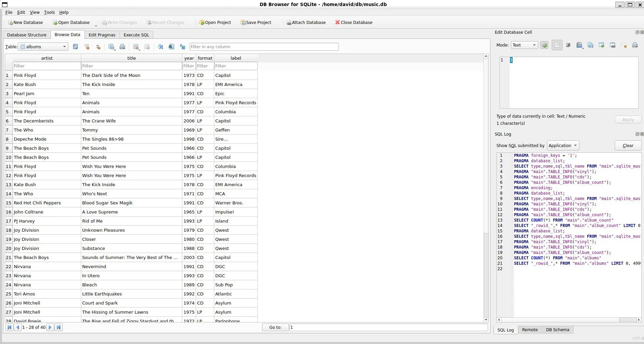The image size is (644, 344).
Task: Click the set cell to NULL icon
Action: (x=624, y=45)
